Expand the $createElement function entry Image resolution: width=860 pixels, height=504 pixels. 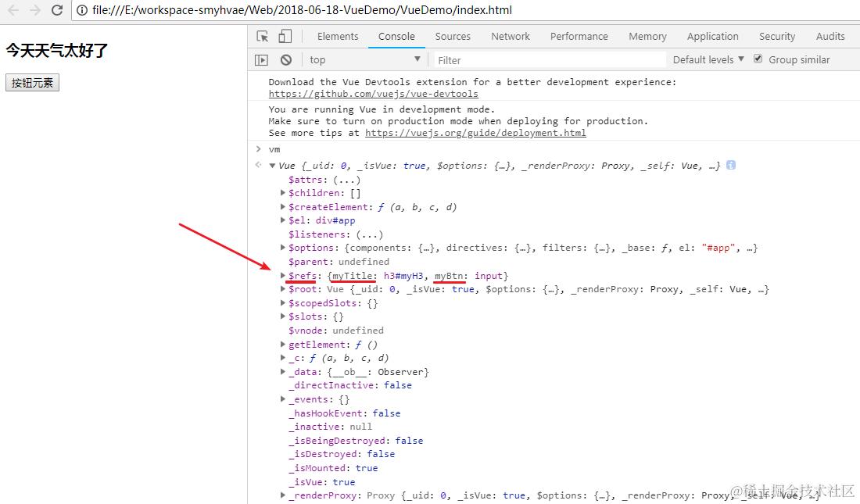[x=282, y=207]
